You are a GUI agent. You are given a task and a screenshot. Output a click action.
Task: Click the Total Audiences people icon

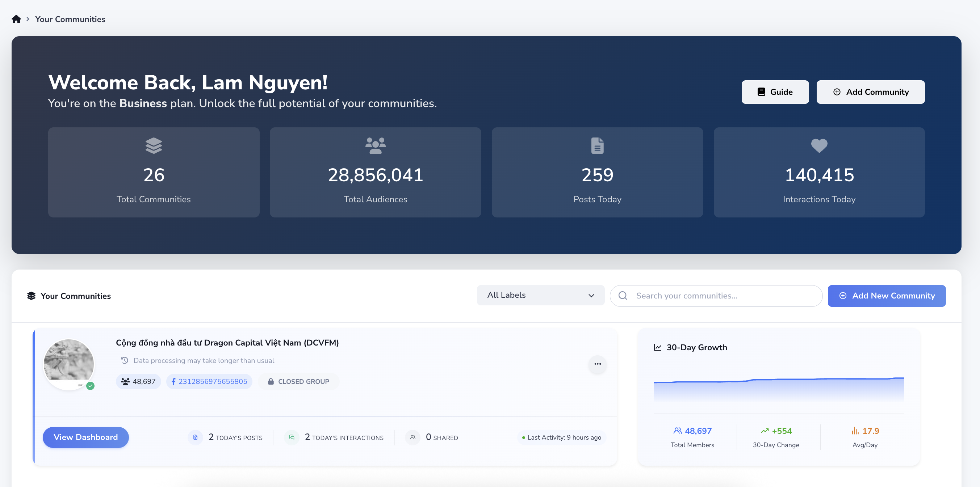point(376,145)
